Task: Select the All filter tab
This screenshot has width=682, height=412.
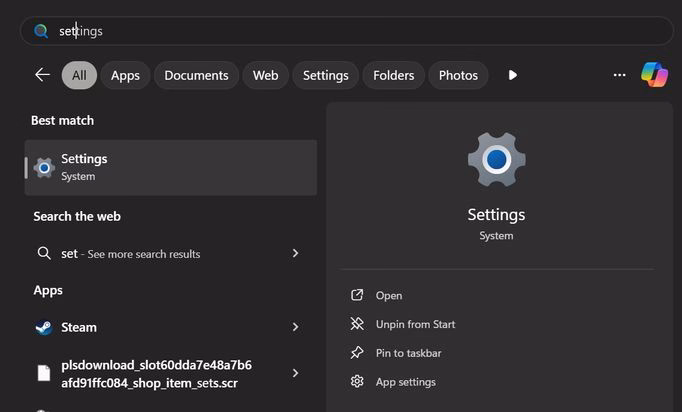Action: click(79, 75)
